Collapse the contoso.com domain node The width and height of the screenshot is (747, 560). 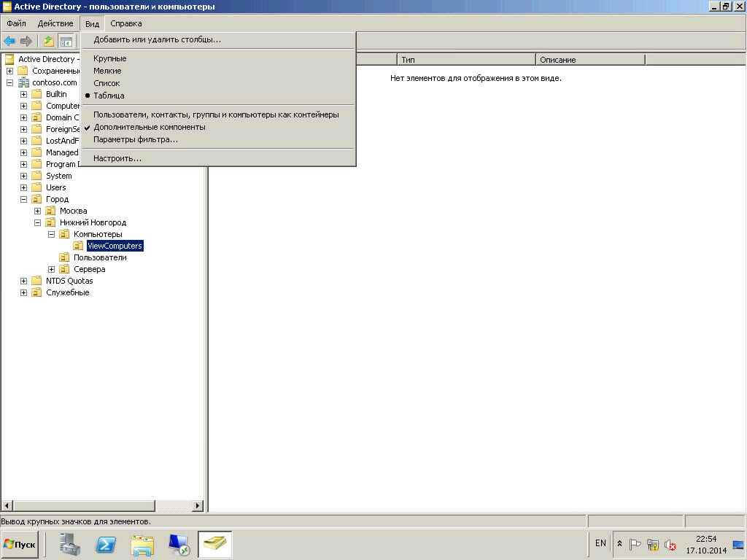[x=9, y=82]
